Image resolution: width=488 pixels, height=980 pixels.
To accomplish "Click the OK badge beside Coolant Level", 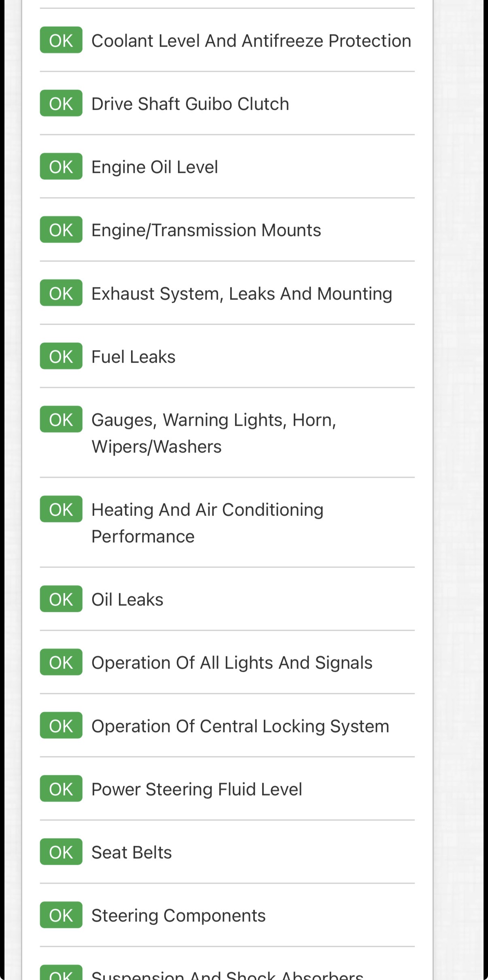I will point(61,40).
